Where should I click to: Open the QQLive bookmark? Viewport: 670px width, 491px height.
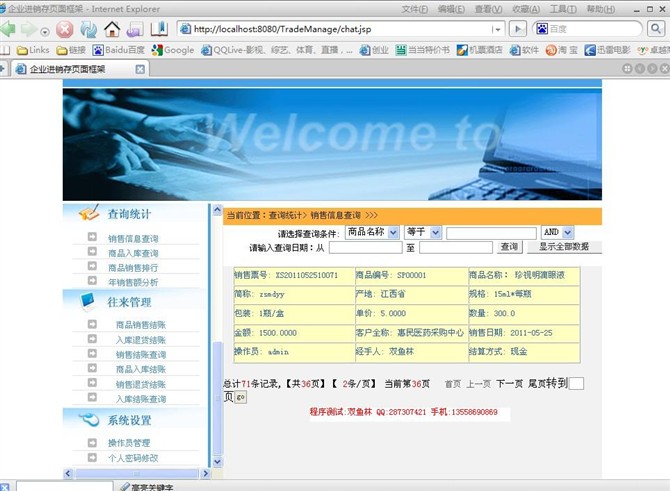point(277,50)
